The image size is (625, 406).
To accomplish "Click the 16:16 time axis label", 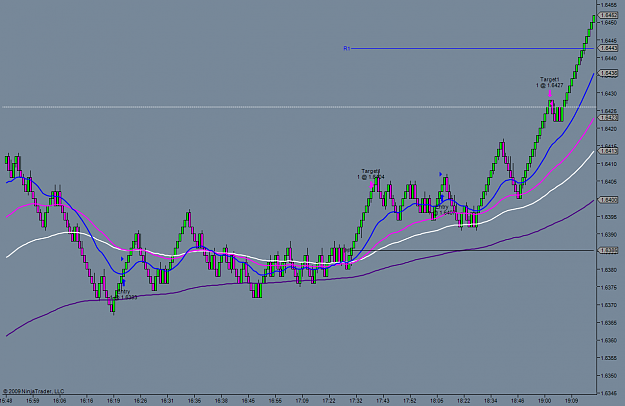I will (x=86, y=400).
